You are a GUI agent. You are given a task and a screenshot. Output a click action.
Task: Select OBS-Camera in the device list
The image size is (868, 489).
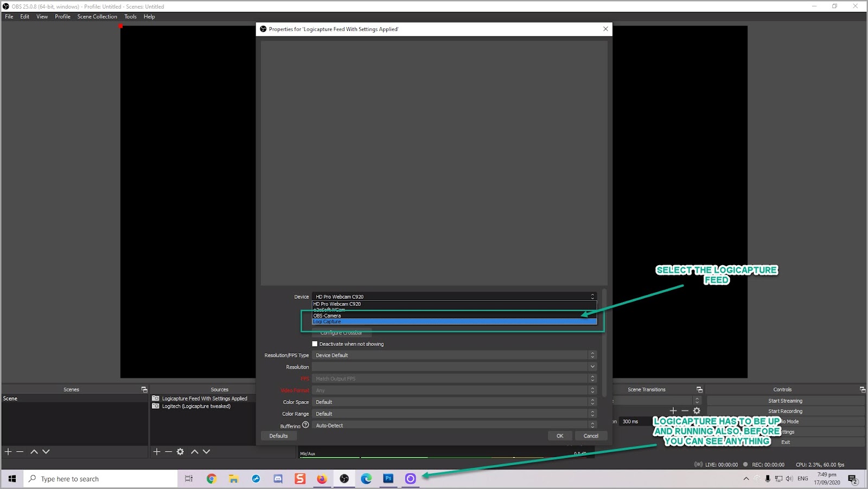coord(455,316)
